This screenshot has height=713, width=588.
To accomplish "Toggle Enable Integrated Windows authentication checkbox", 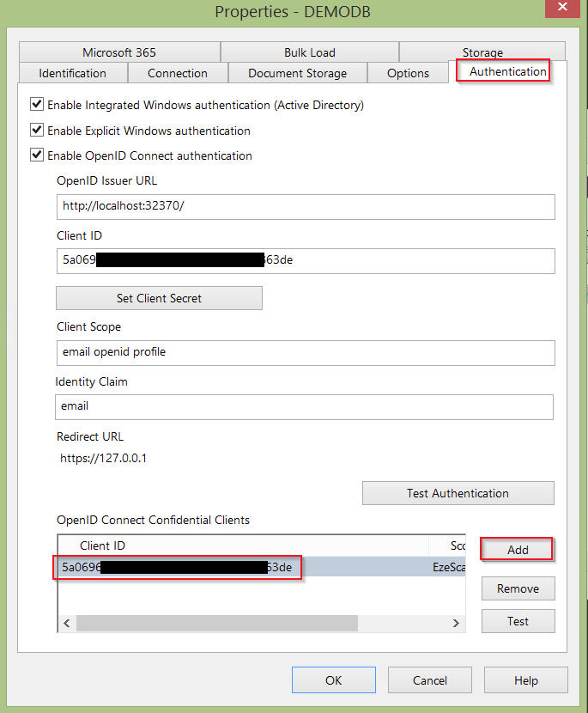I will (37, 105).
